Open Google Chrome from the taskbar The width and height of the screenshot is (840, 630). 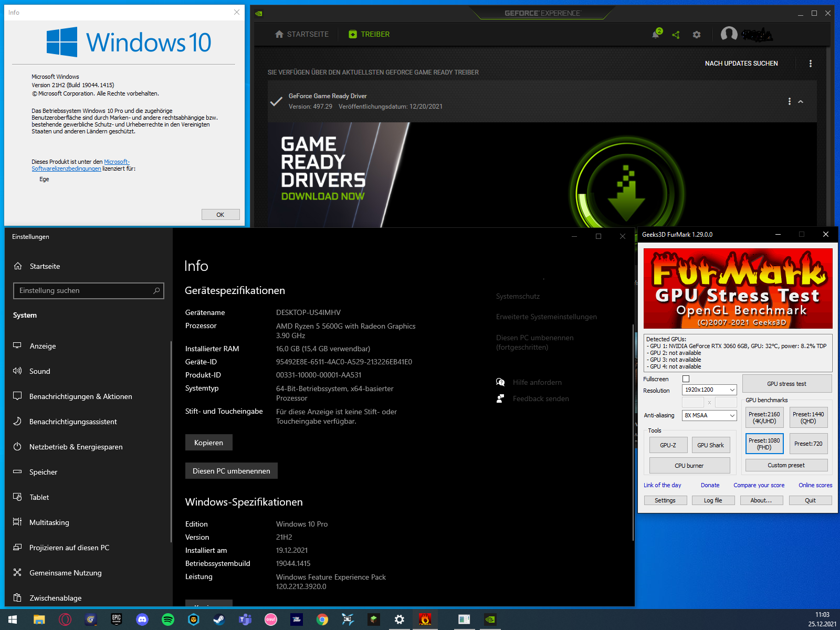pyautogui.click(x=322, y=619)
